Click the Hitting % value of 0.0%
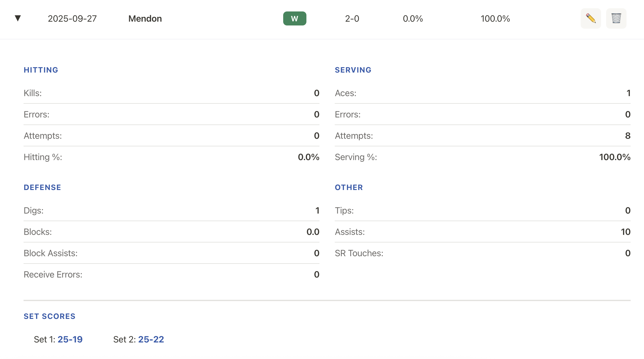The image size is (644, 359). 308,157
